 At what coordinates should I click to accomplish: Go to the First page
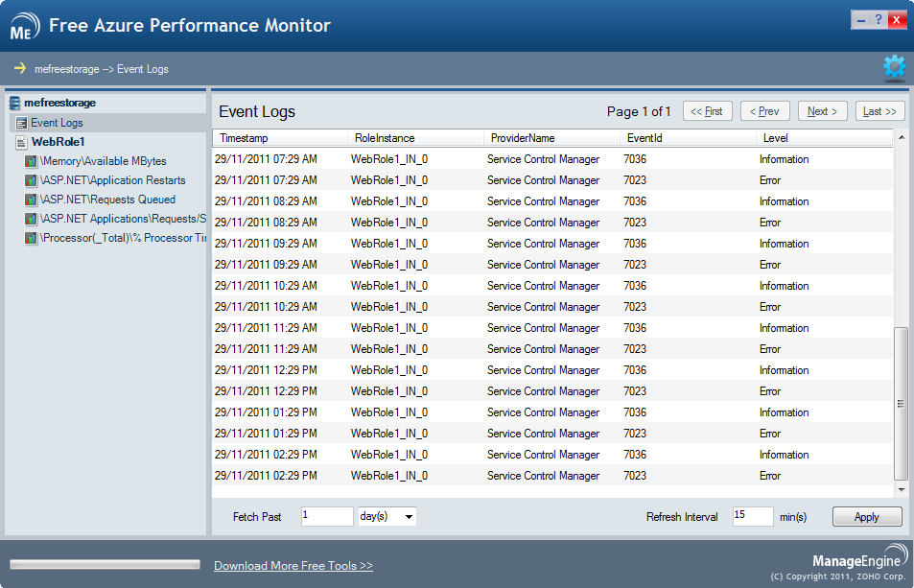[x=707, y=111]
